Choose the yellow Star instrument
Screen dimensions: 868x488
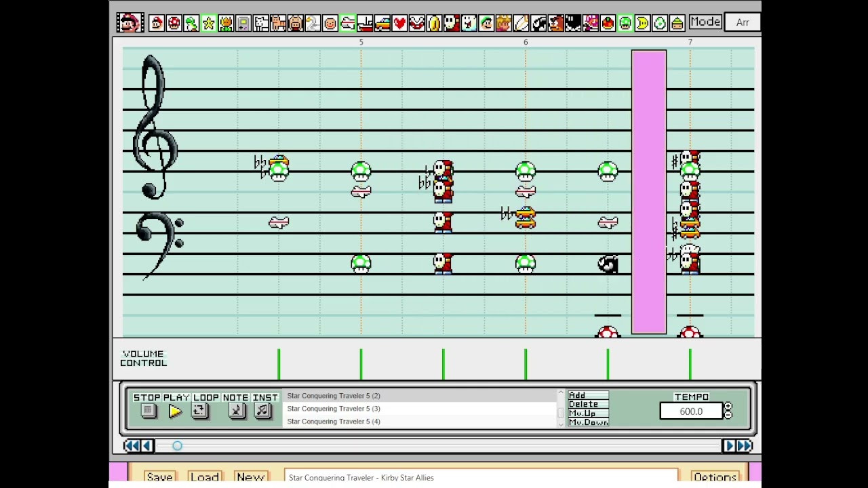point(209,23)
